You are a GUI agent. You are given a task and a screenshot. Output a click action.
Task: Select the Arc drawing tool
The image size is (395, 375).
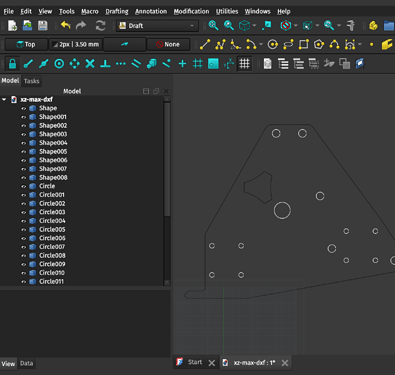click(x=251, y=44)
